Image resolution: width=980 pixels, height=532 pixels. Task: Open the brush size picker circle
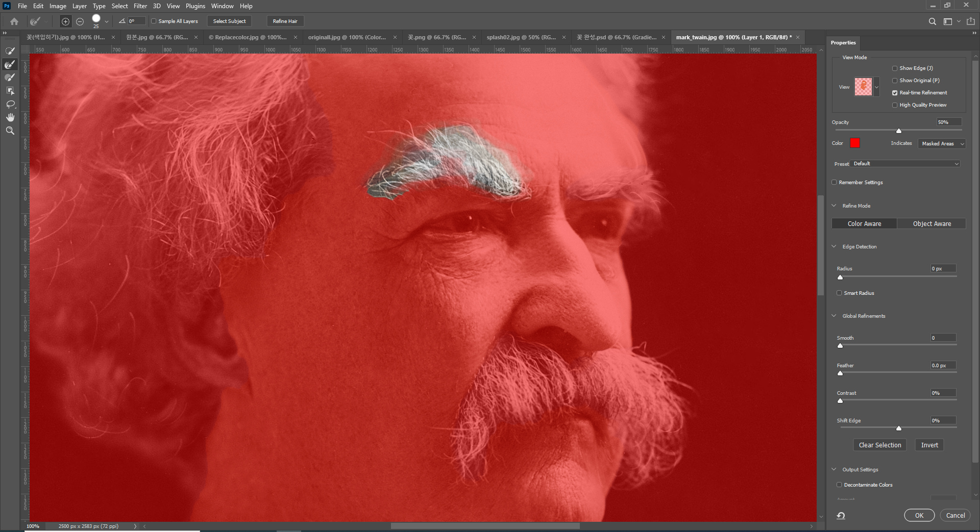point(96,19)
